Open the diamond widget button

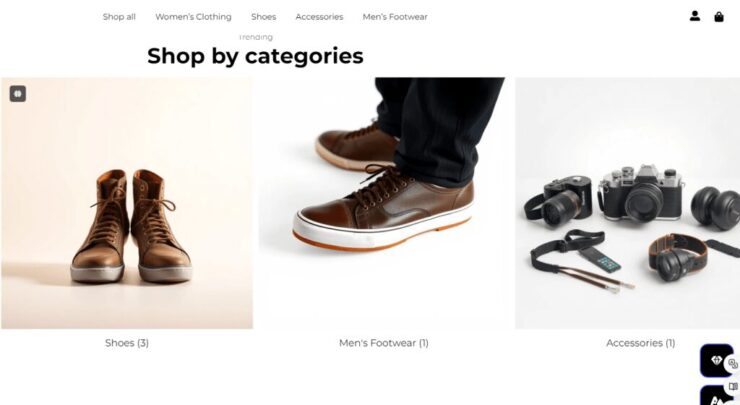click(716, 361)
